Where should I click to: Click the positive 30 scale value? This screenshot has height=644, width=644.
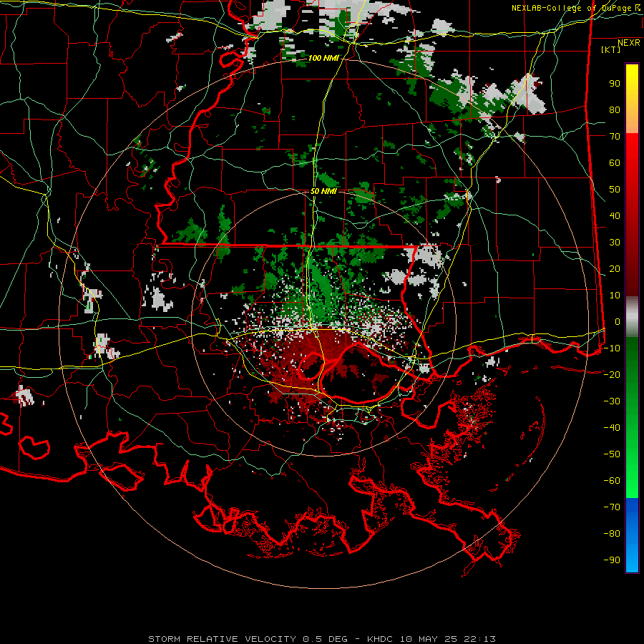click(x=615, y=243)
